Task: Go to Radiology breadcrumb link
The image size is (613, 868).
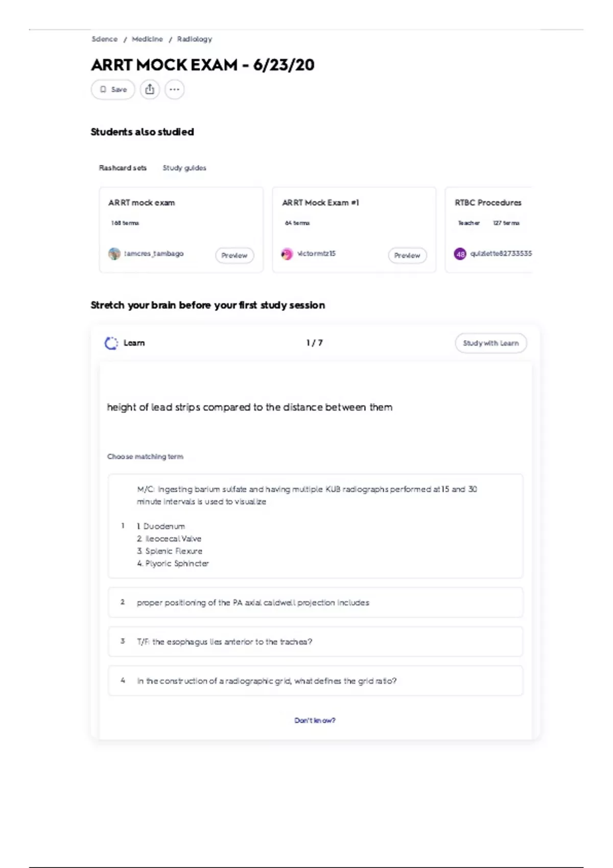Action: (195, 39)
